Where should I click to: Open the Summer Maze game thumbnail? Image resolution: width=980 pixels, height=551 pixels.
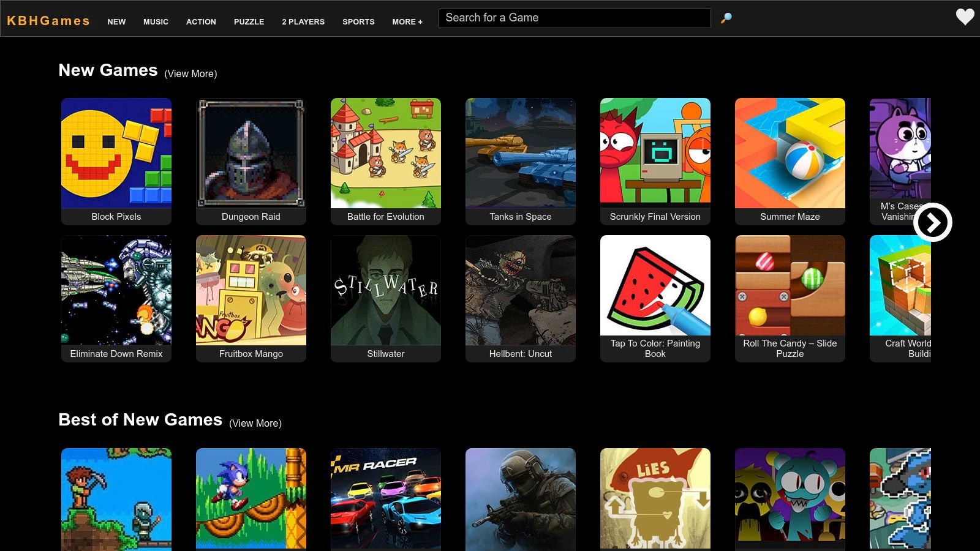[x=790, y=153]
